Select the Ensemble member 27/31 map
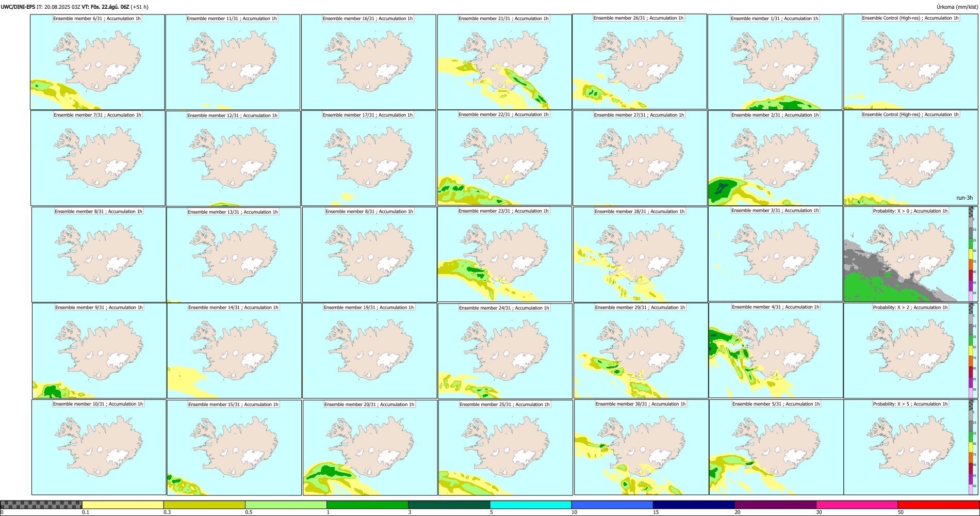This screenshot has width=980, height=516. pyautogui.click(x=640, y=158)
